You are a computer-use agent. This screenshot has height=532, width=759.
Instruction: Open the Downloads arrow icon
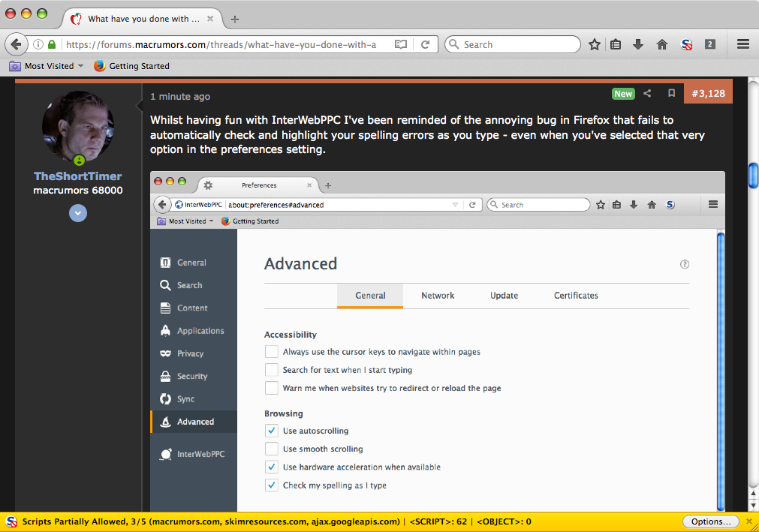point(638,44)
